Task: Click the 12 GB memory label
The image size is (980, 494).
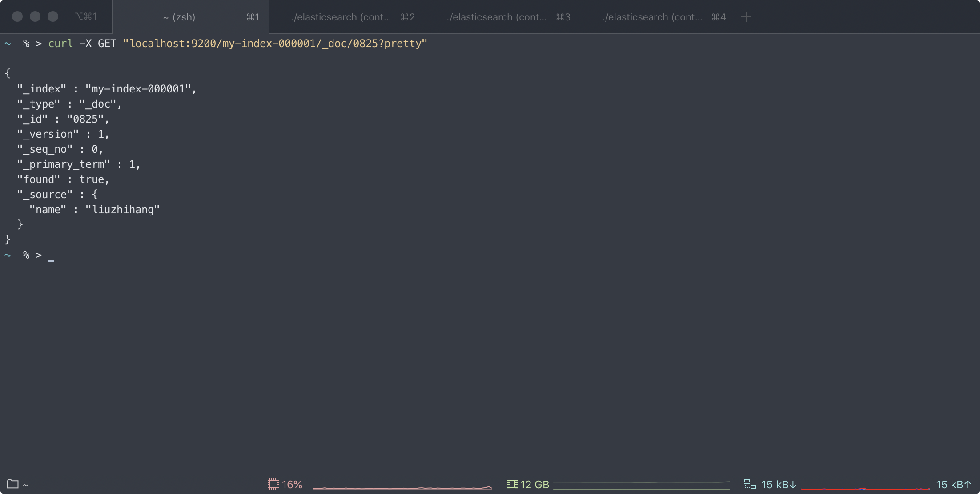Action: pos(534,484)
